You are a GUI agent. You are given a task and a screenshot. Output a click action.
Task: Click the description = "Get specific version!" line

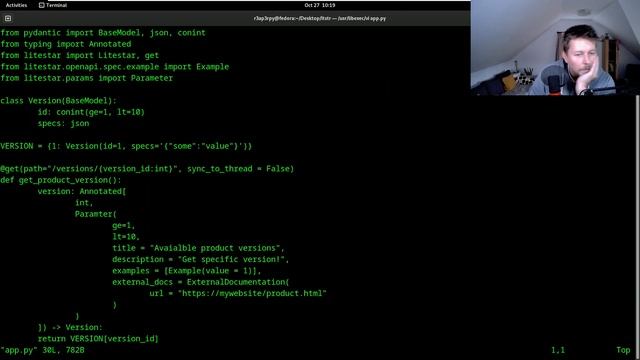(201, 259)
